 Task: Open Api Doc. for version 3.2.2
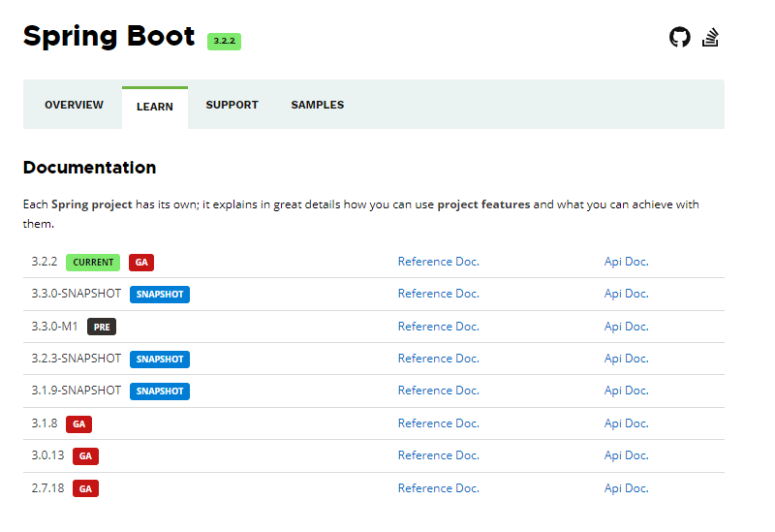(x=626, y=262)
